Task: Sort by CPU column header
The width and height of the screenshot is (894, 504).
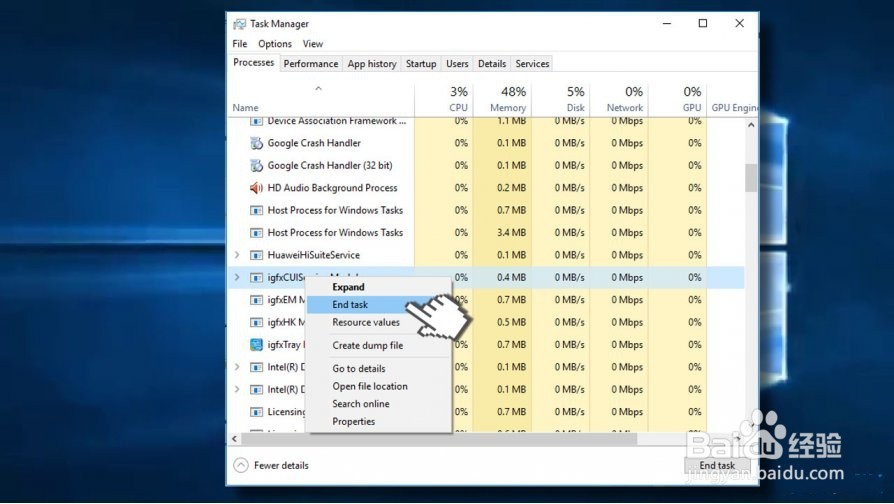Action: point(444,99)
